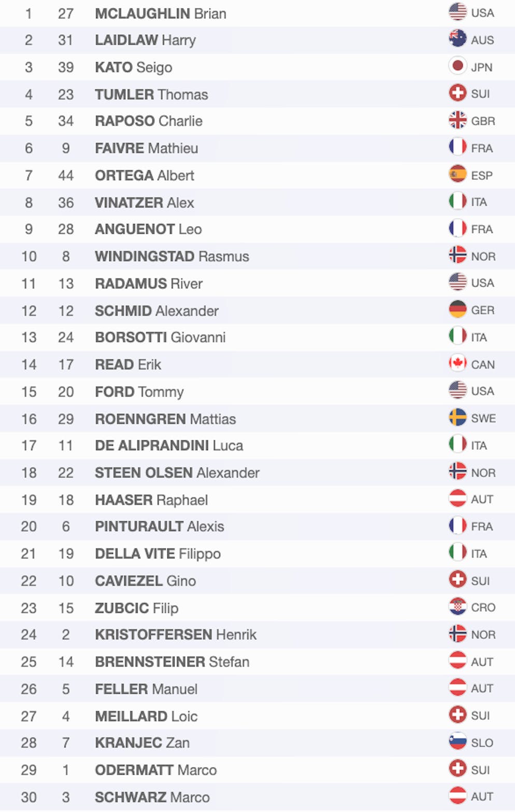
Task: Click the Croatian flag beside ZUBCIC Filip
Action: pos(457,607)
